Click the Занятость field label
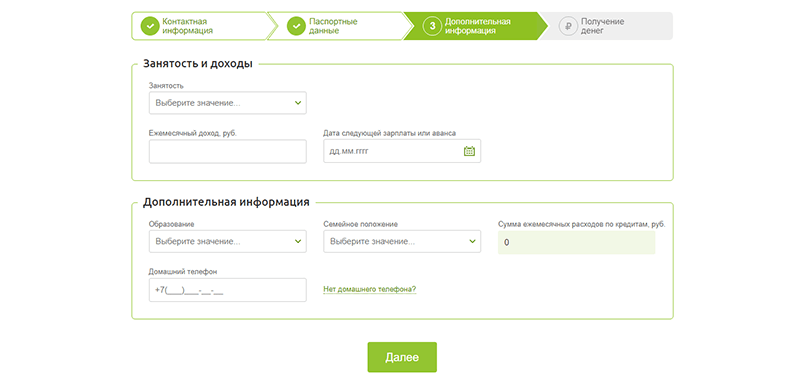This screenshot has width=800, height=390. coord(166,85)
